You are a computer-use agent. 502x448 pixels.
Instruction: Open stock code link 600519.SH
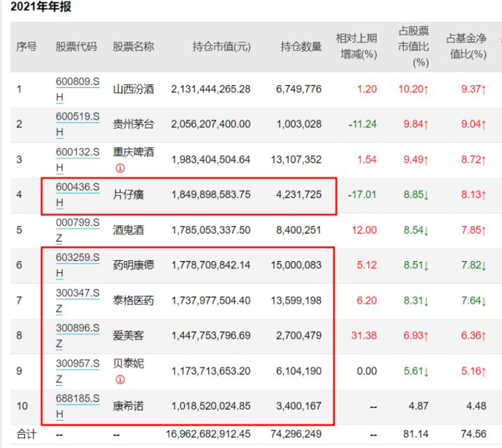coord(77,124)
